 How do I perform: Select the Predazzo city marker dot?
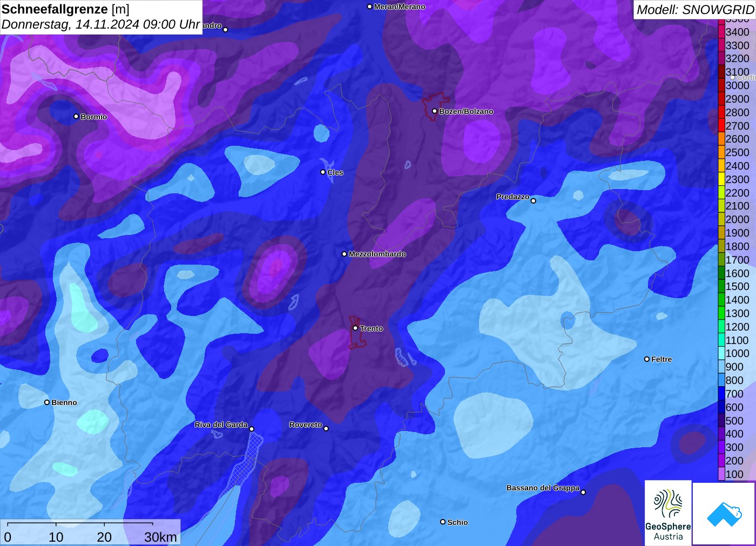point(534,201)
